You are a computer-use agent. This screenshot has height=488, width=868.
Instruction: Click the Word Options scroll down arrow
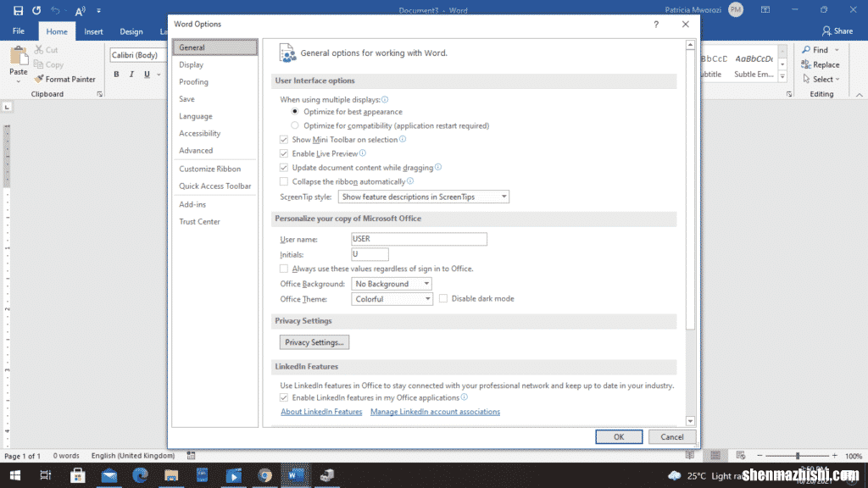click(x=690, y=421)
